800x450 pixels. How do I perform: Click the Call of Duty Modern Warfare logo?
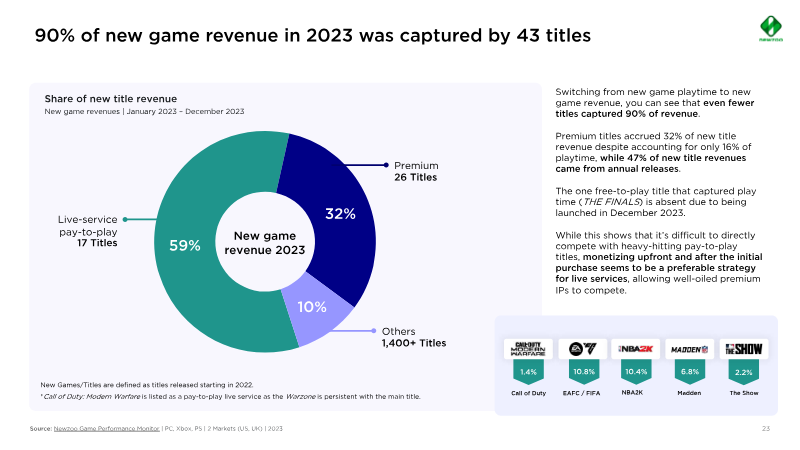(x=526, y=348)
